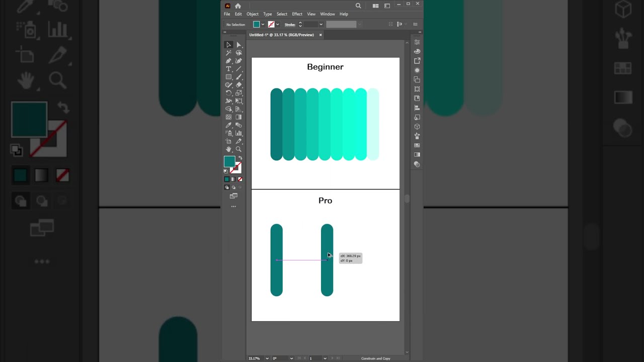This screenshot has height=362, width=644.
Task: Click the teal Fill box in toolbox
Action: (229, 161)
